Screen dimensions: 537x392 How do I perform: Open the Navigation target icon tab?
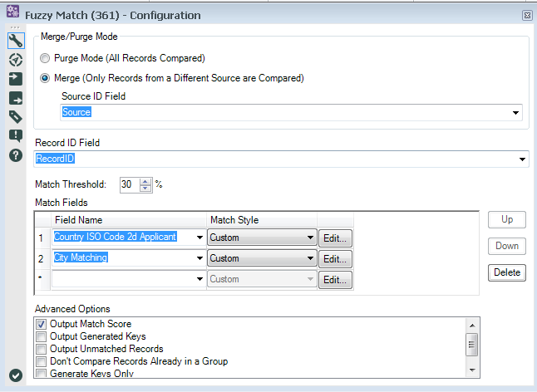15,60
